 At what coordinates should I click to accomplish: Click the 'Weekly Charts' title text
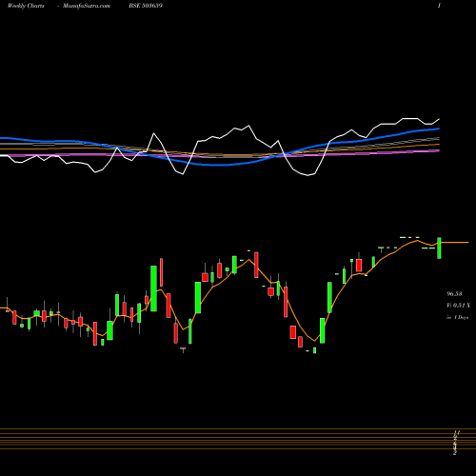pos(26,6)
